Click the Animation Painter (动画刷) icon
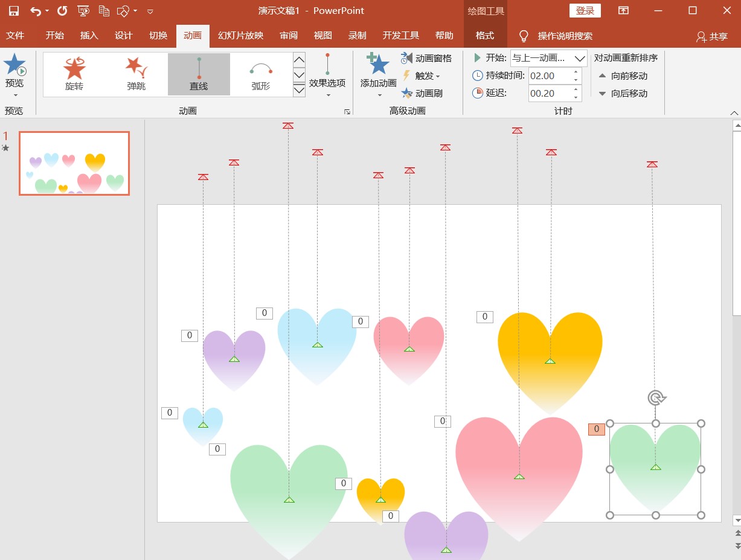 pyautogui.click(x=407, y=93)
